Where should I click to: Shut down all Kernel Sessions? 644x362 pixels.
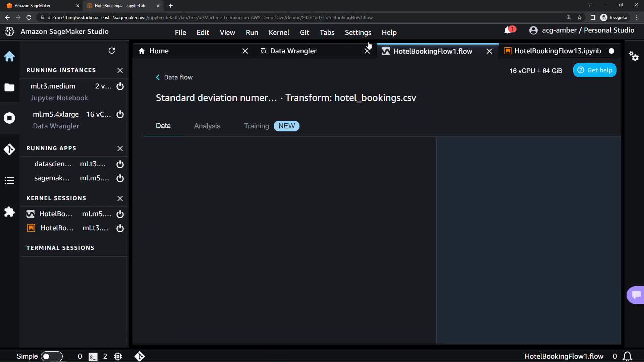(120, 198)
